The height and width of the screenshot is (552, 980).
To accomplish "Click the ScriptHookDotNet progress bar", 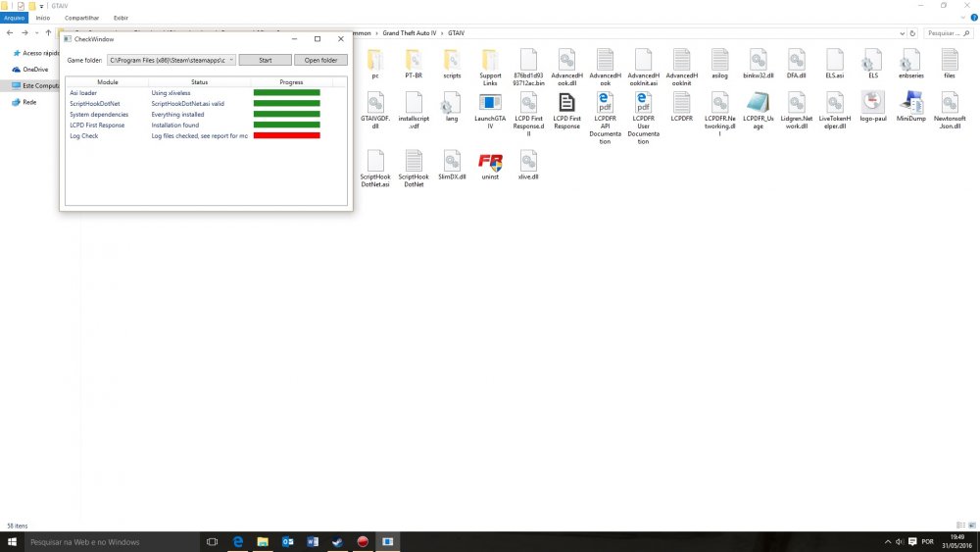I will [287, 103].
